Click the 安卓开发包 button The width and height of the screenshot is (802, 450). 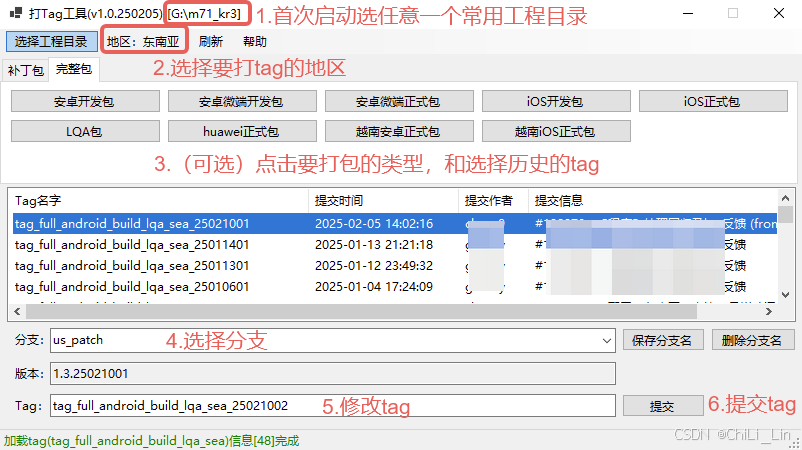(x=85, y=101)
